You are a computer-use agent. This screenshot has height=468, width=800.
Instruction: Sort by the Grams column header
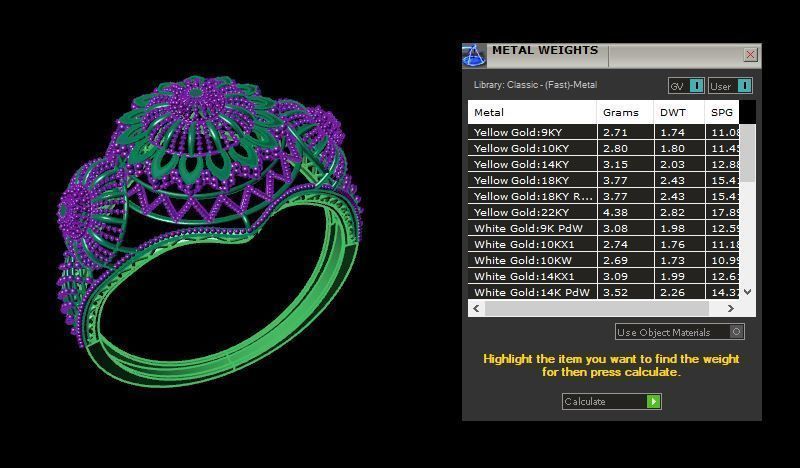(x=625, y=112)
